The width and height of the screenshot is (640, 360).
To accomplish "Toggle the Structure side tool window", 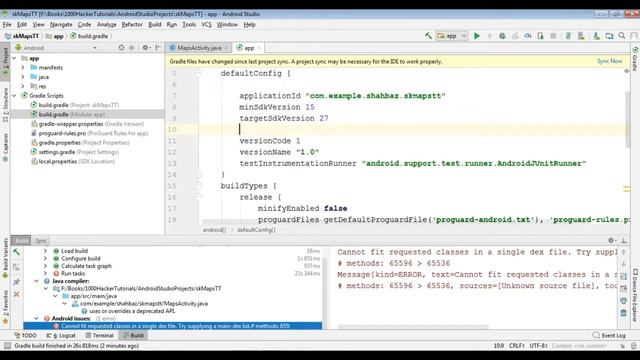I will (5, 105).
